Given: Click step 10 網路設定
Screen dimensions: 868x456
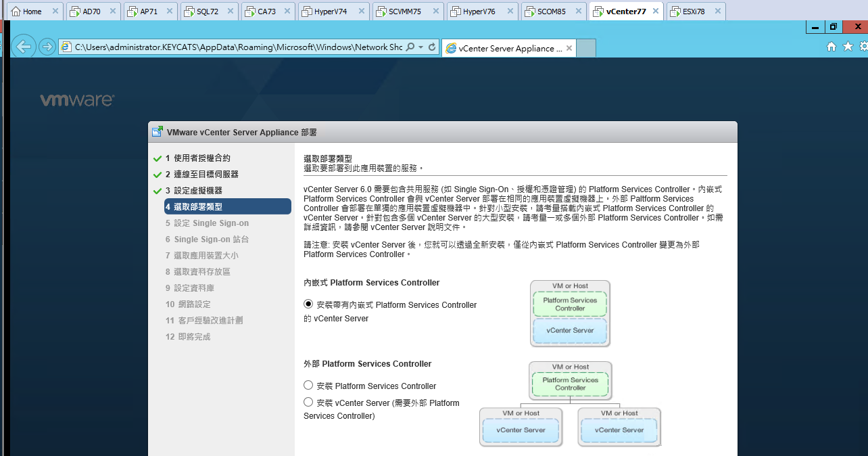Looking at the screenshot, I should (188, 304).
